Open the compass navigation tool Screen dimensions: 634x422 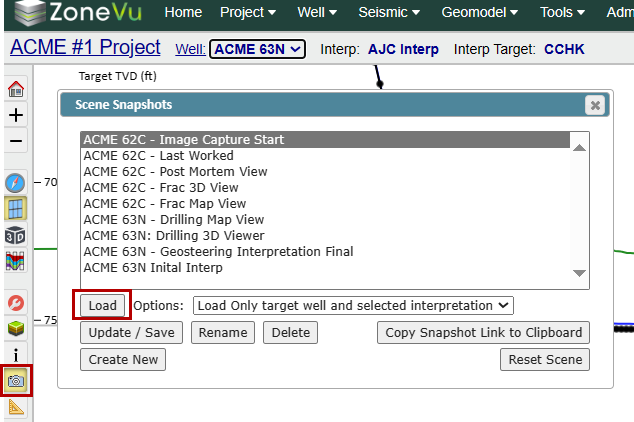pos(15,183)
